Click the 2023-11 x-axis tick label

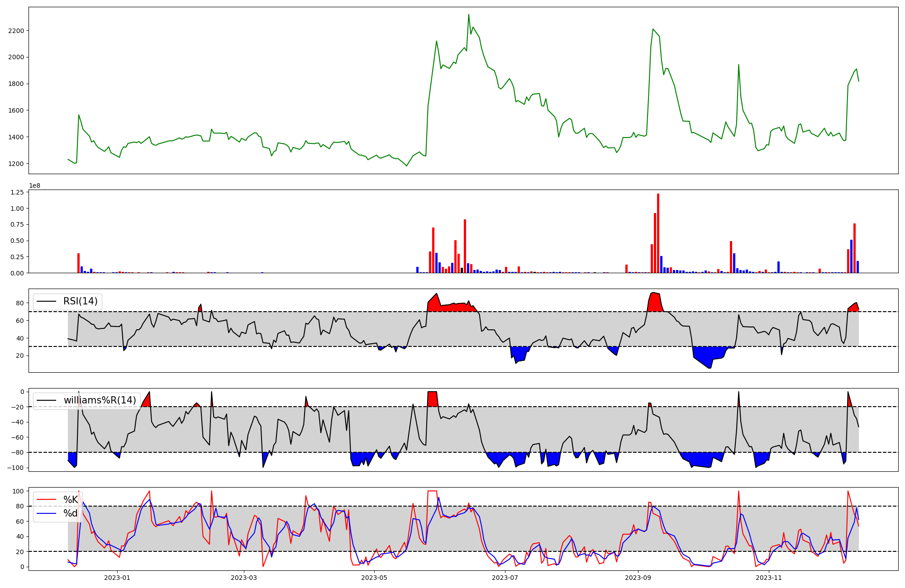coord(768,578)
